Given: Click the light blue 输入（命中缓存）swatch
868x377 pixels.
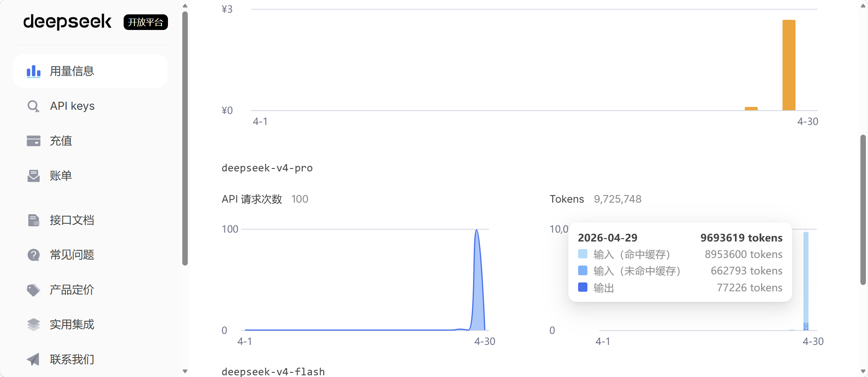Looking at the screenshot, I should pyautogui.click(x=583, y=254).
